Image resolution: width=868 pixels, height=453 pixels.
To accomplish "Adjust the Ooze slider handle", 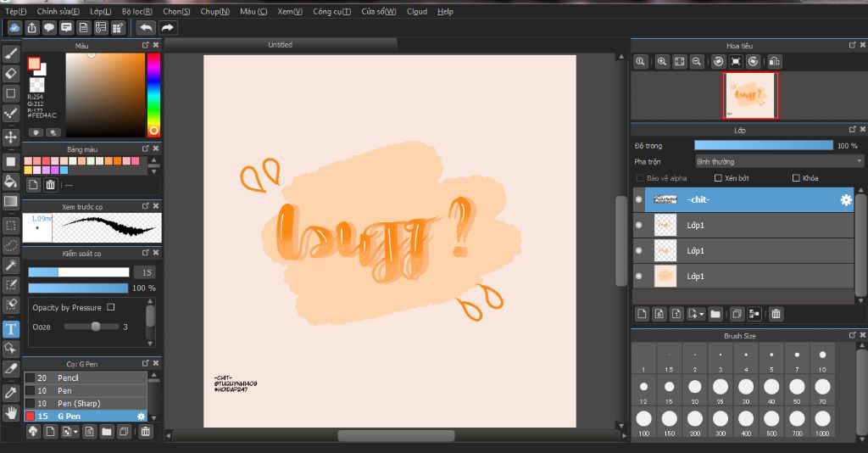I will (96, 327).
